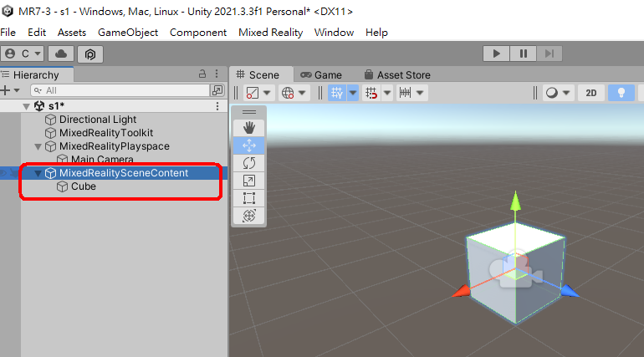Screen dimensions: 644x357
Task: Open the grid settings dropdown
Action: pos(352,93)
